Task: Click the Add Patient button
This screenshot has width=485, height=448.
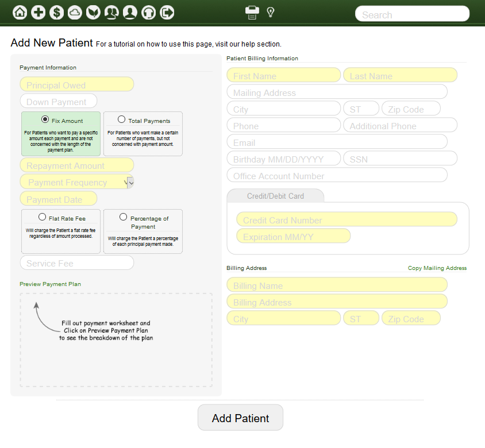Action: click(240, 418)
